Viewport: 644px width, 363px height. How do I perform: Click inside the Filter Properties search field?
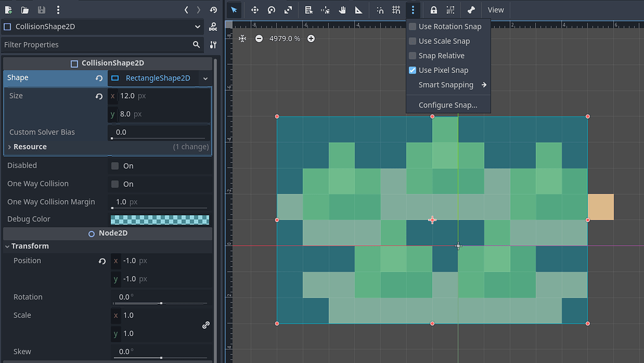pyautogui.click(x=94, y=45)
